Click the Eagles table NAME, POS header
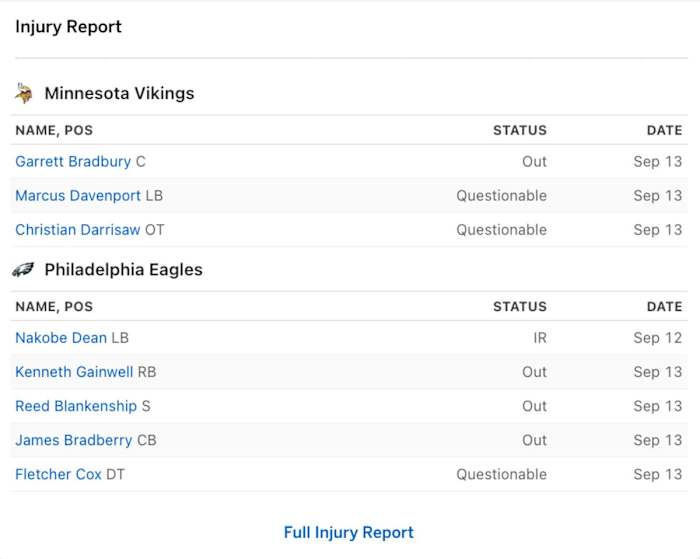 point(54,307)
